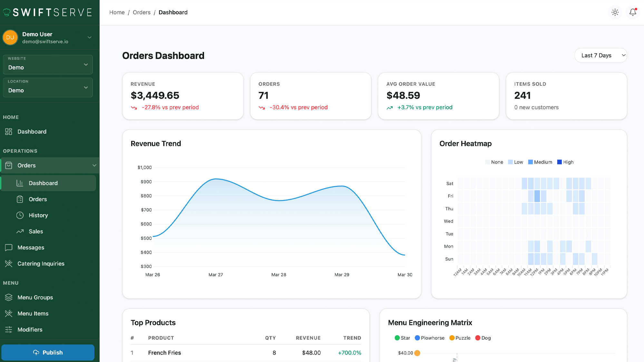The width and height of the screenshot is (644, 362).
Task: Click the Publish button
Action: 48,352
